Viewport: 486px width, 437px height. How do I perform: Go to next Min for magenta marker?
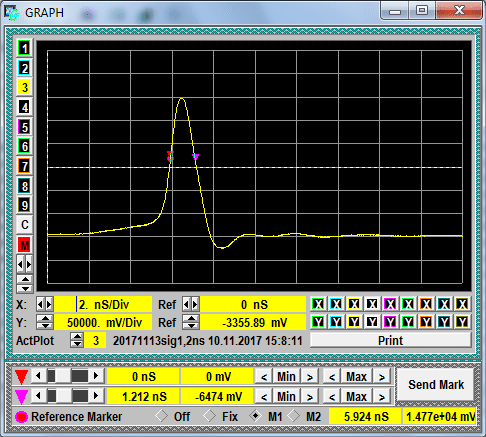pyautogui.click(x=310, y=397)
